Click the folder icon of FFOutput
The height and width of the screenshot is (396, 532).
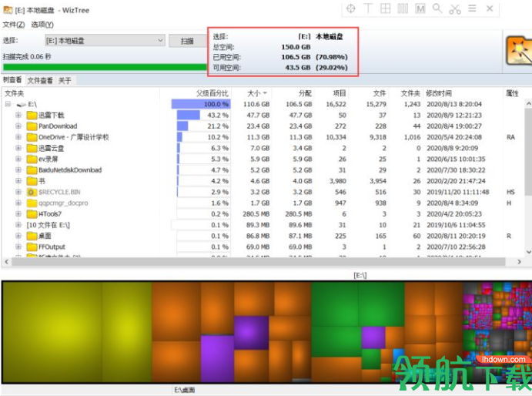click(32, 247)
